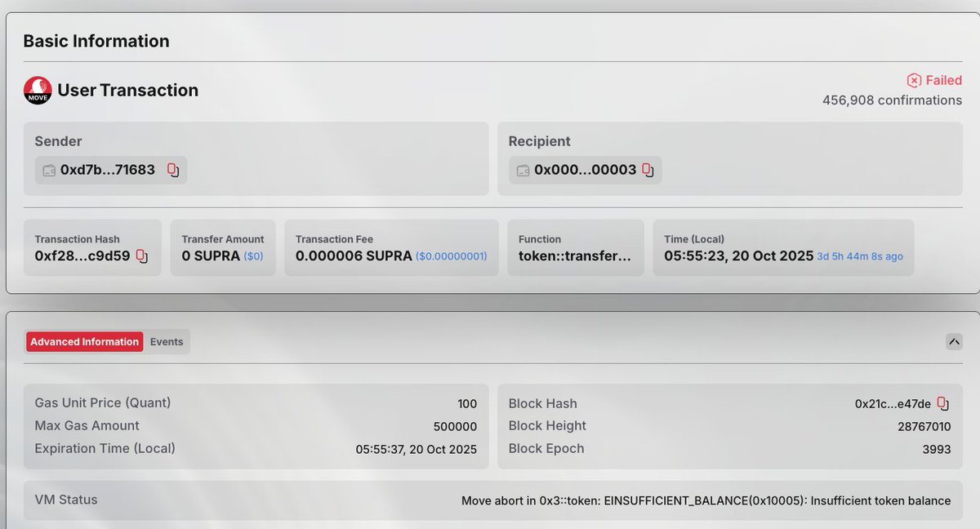Screen dimensions: 980x529
Task: Click the red Failed status icon
Action: (914, 80)
